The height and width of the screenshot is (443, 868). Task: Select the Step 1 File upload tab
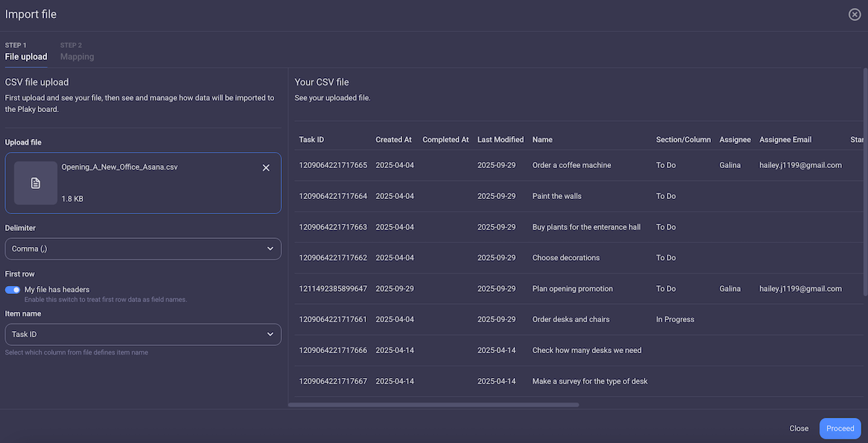coord(27,51)
